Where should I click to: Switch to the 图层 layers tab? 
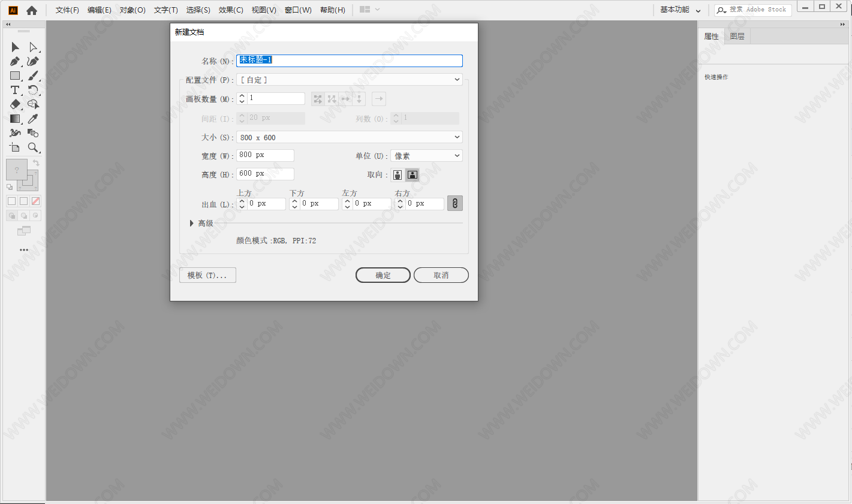[x=737, y=37]
